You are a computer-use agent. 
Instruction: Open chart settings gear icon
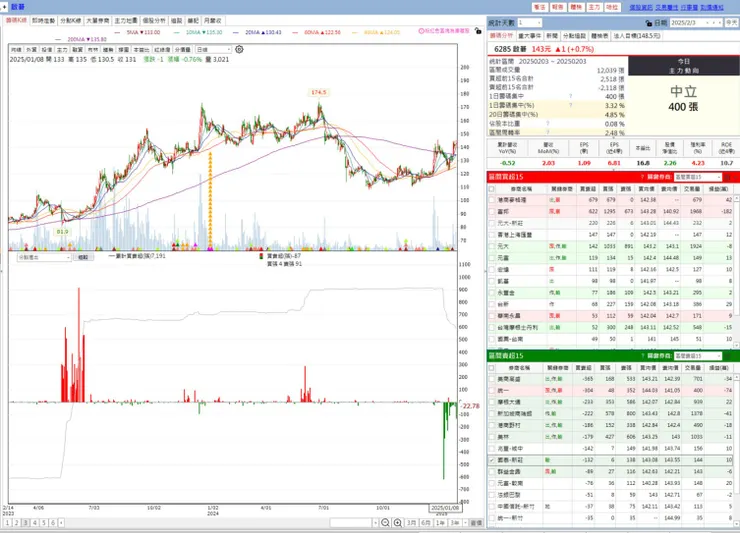tap(239, 49)
